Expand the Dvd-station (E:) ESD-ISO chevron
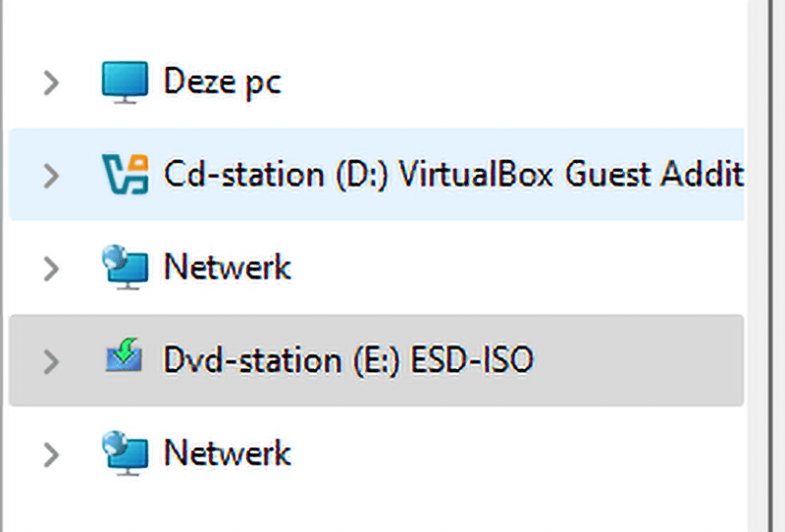Image resolution: width=785 pixels, height=532 pixels. coord(52,360)
